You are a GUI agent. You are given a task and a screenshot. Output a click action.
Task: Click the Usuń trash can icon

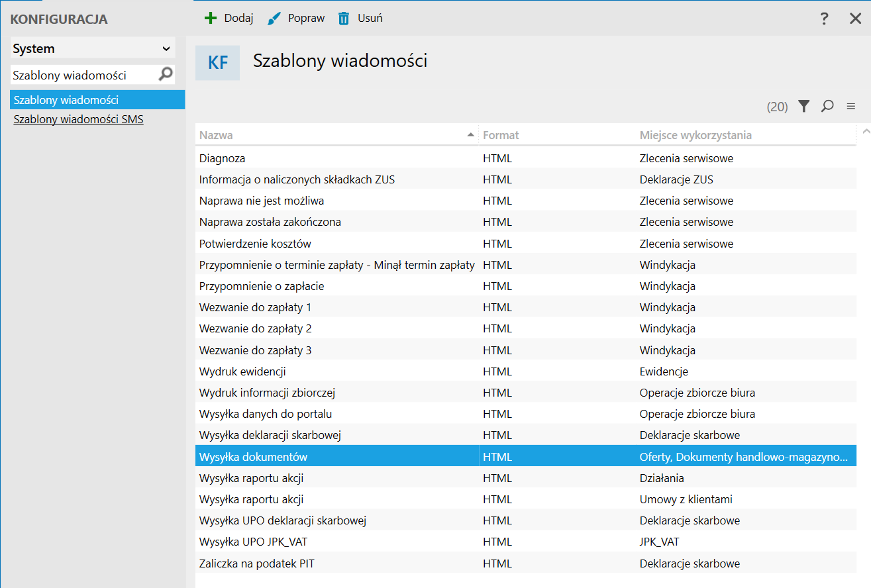coord(343,19)
